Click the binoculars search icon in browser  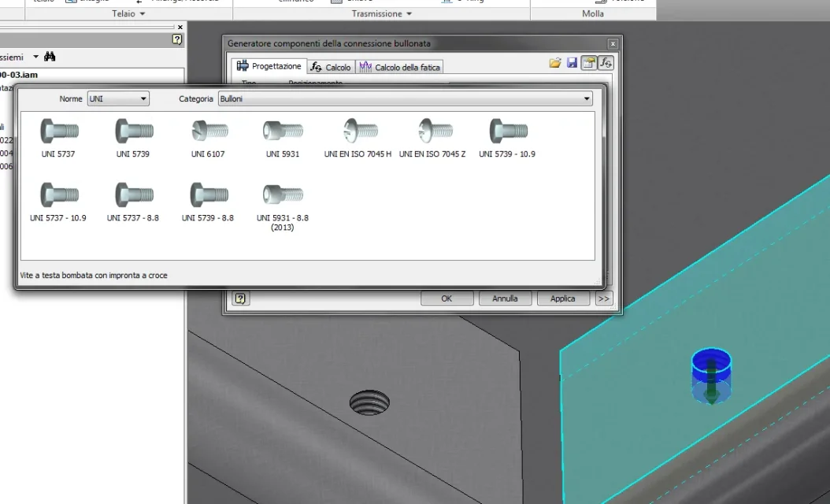coord(50,57)
